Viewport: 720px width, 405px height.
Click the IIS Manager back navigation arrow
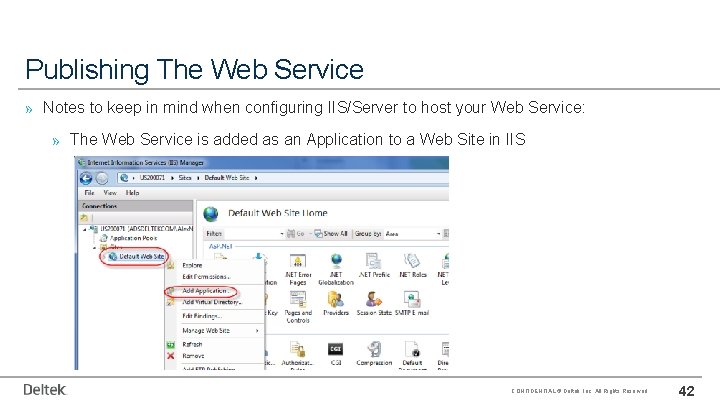click(86, 178)
